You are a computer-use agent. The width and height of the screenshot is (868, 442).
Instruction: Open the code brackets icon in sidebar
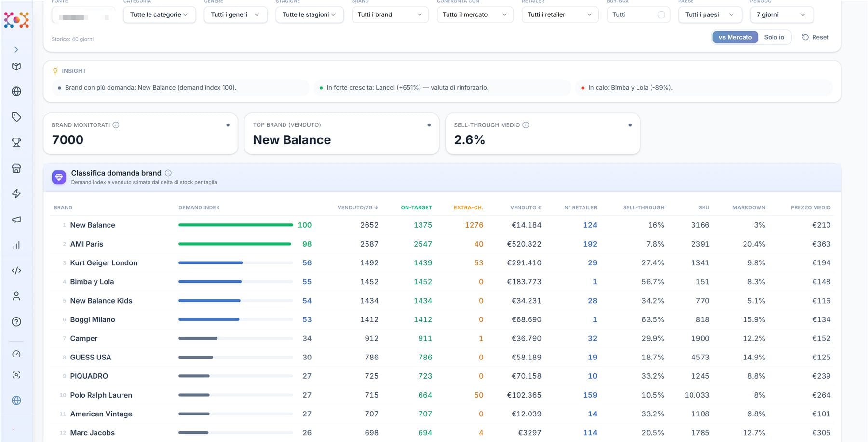[16, 271]
